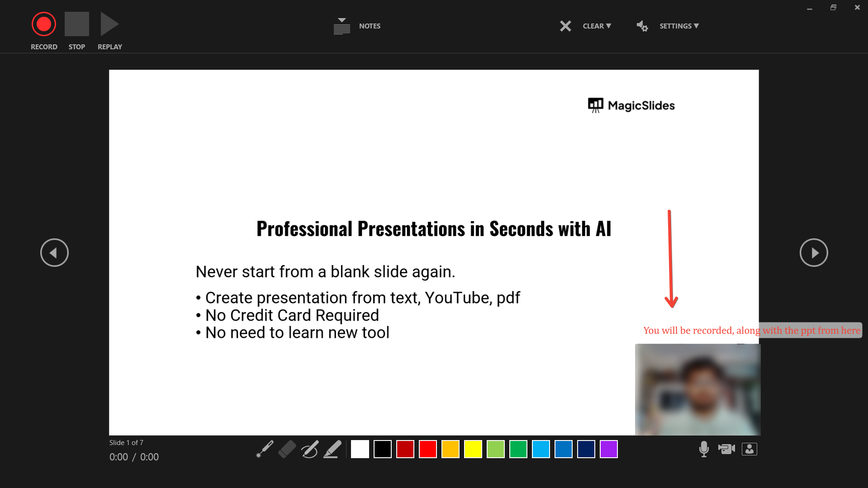Restore down the recording window

(x=833, y=8)
